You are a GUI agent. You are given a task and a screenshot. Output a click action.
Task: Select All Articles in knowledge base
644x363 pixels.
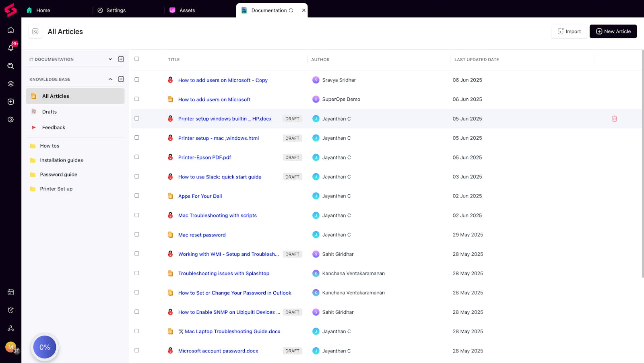point(75,96)
